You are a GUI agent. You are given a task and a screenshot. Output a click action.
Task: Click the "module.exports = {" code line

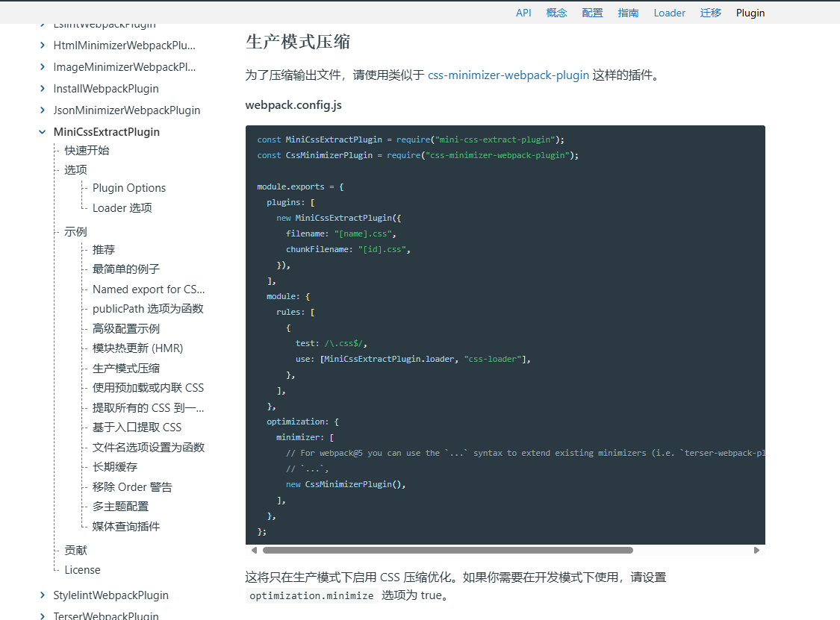coord(301,187)
